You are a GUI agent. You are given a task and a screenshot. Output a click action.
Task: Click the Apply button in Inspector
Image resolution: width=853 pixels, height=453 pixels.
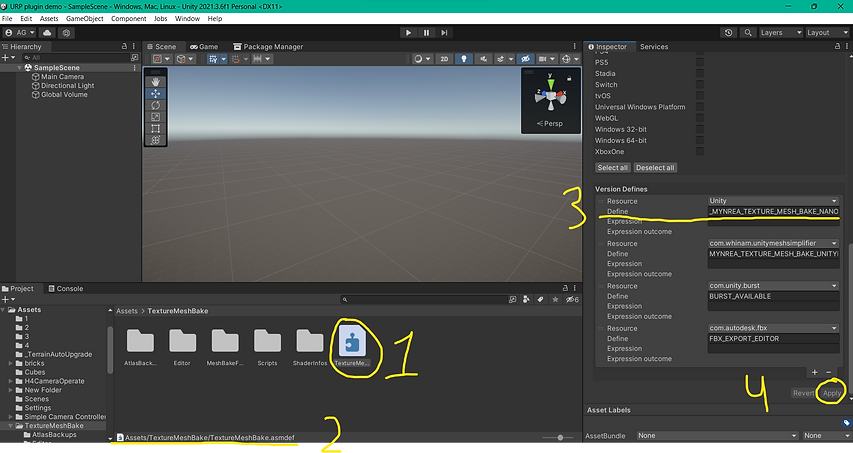pos(831,393)
